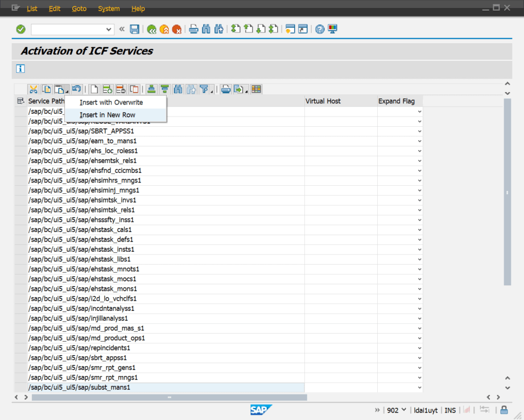Screen dimensions: 524x420
Task: Choose Insert in New Row option
Action: point(115,115)
